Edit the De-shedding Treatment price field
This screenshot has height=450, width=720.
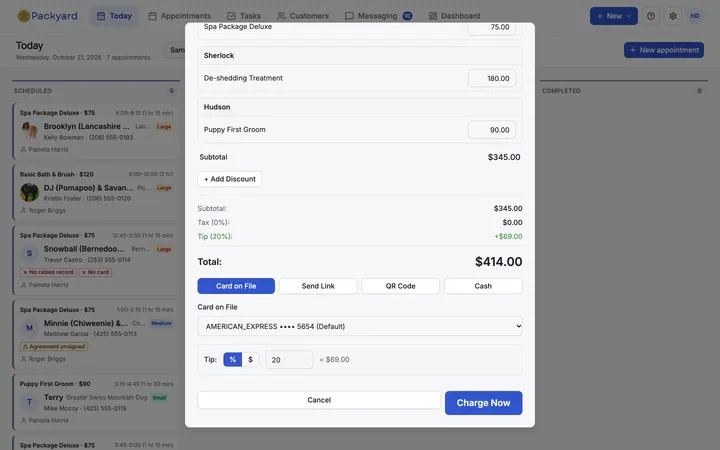(492, 79)
